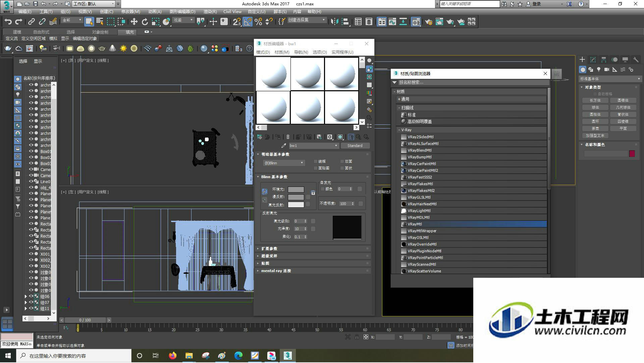Activate the Select and Uniform Scale tool
This screenshot has height=363, width=644.
point(155,22)
